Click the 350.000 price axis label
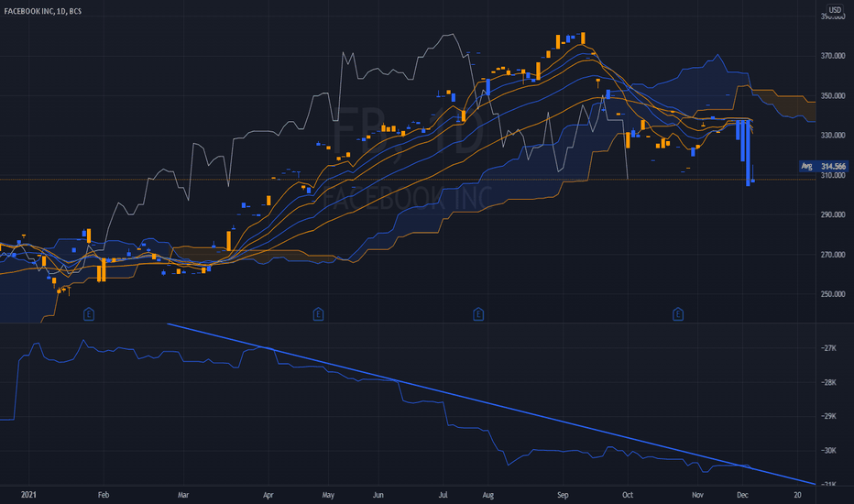The width and height of the screenshot is (854, 504). click(x=833, y=95)
